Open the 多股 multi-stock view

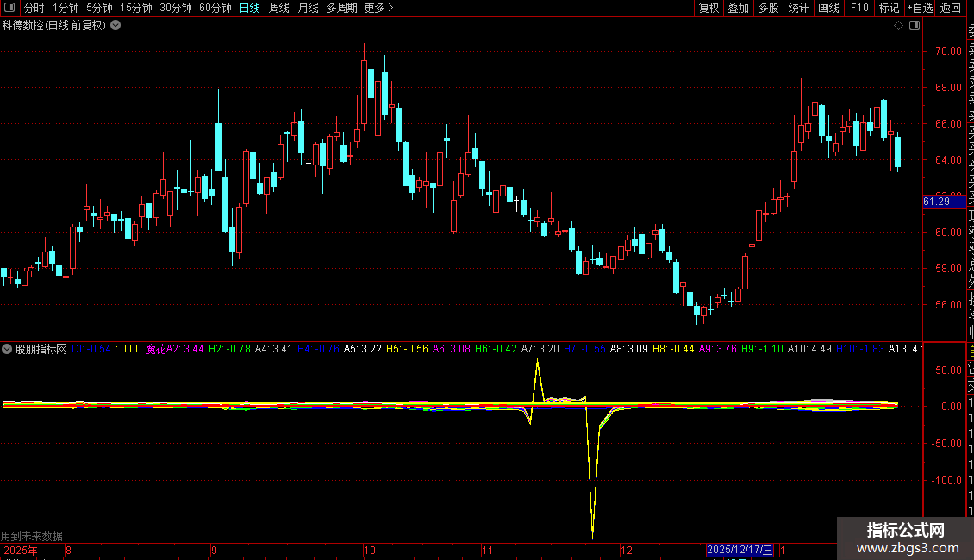pos(768,8)
